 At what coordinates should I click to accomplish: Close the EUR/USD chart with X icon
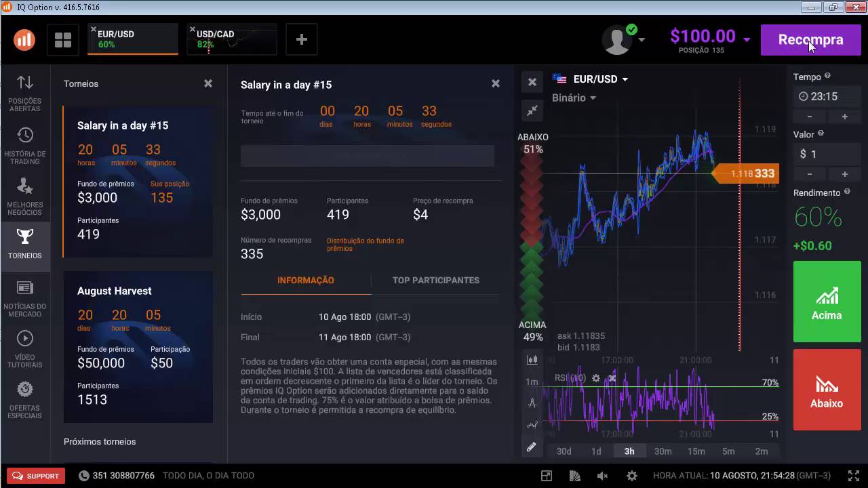tap(532, 82)
